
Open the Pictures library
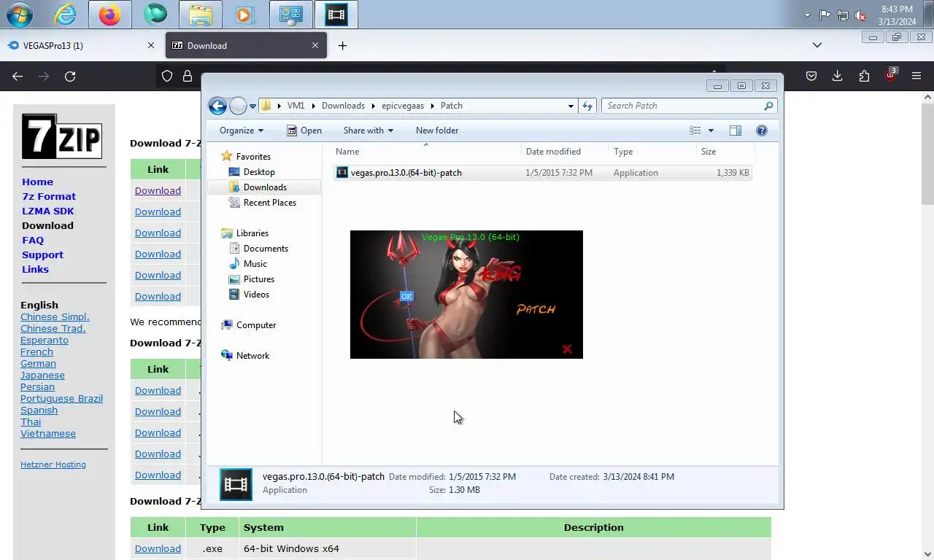coord(259,279)
